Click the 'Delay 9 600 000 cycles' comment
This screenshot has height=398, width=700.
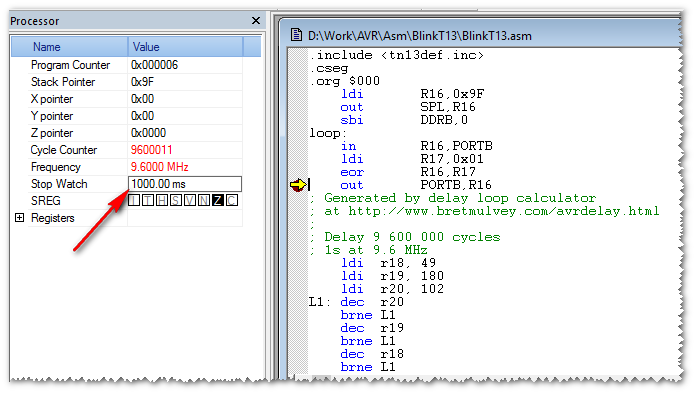(x=405, y=237)
